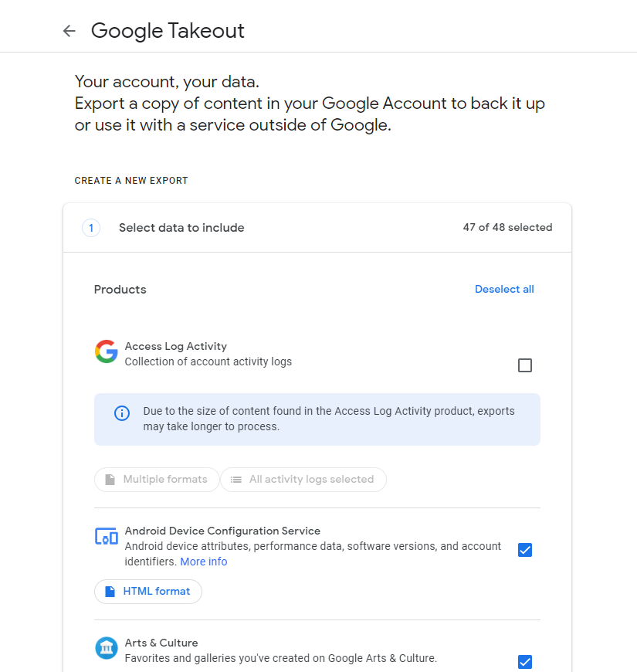Click Deselect all link
Screen dimensions: 637x672
click(504, 290)
